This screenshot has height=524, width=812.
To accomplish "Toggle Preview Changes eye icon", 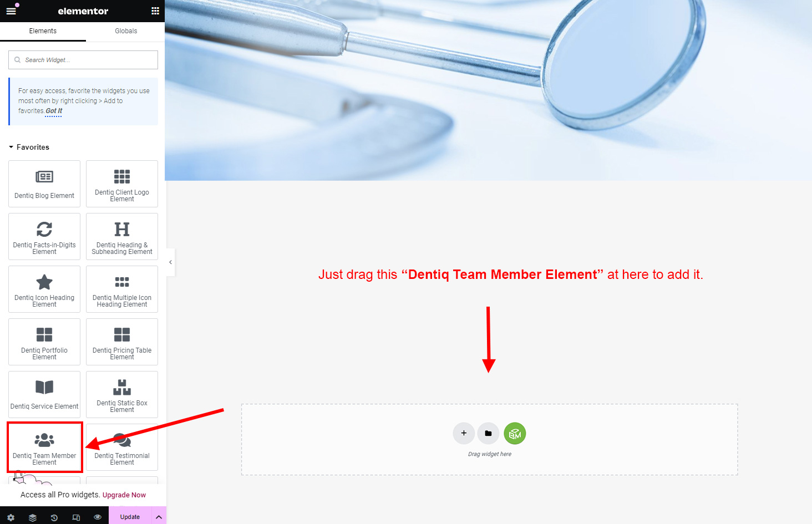I will tap(98, 517).
